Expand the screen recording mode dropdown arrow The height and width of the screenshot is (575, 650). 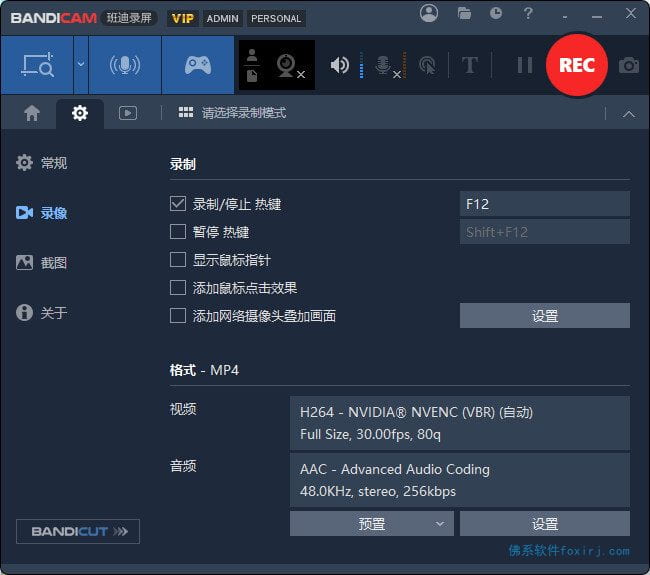[x=81, y=65]
